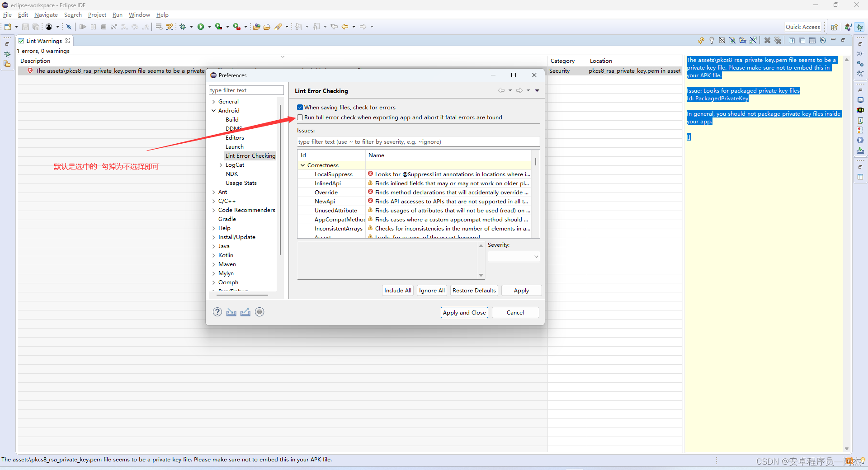This screenshot has width=868, height=470.
Task: Click the Expand All icon in Lint Warnings toolbar
Action: point(792,40)
